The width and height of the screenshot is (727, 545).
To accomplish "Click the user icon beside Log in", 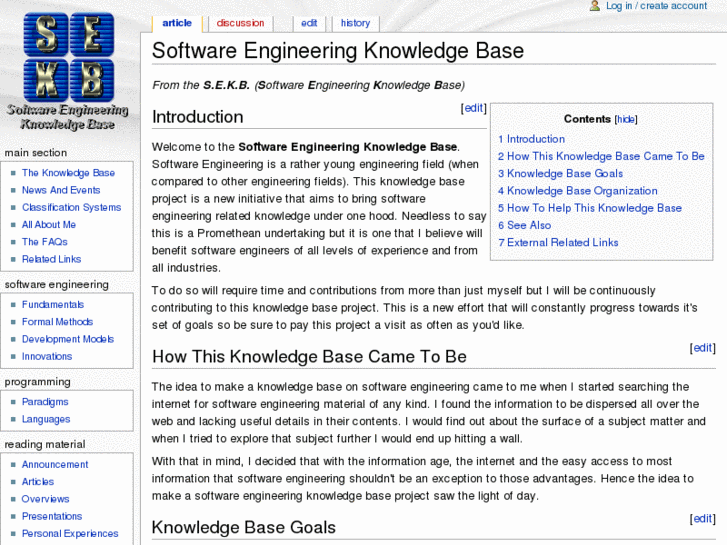I will click(x=595, y=6).
